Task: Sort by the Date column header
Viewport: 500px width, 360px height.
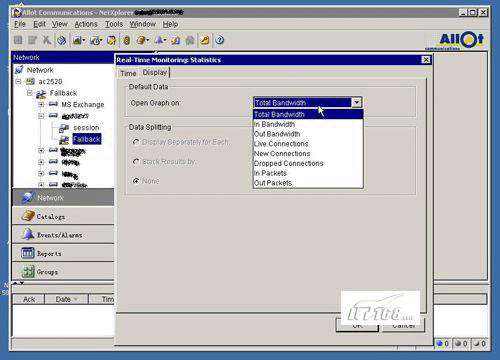Action: pos(66,299)
